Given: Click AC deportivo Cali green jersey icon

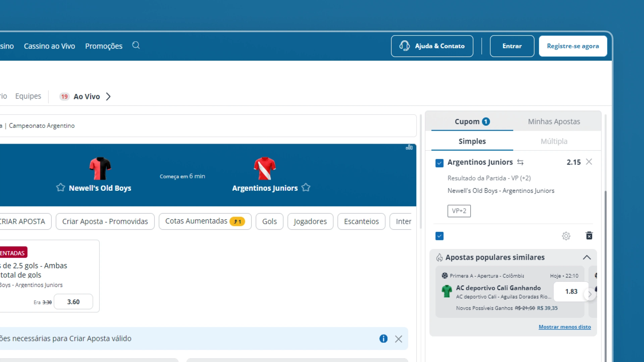Looking at the screenshot, I should [447, 291].
